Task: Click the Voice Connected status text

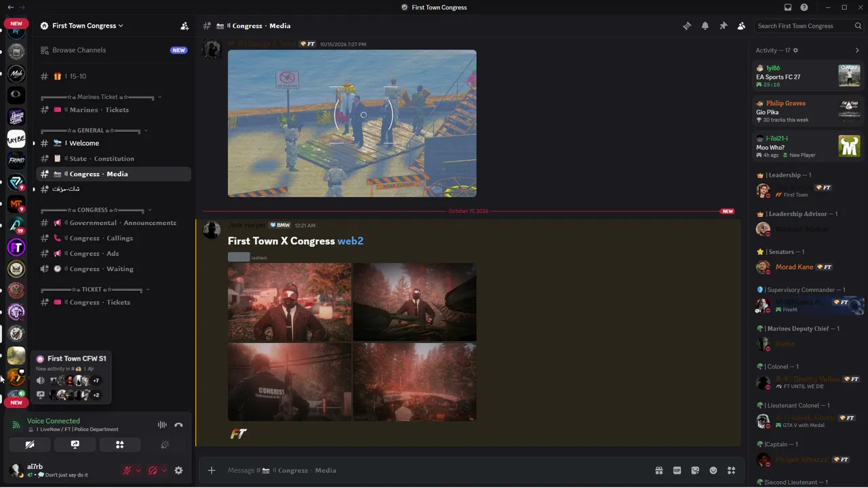Action: click(54, 421)
